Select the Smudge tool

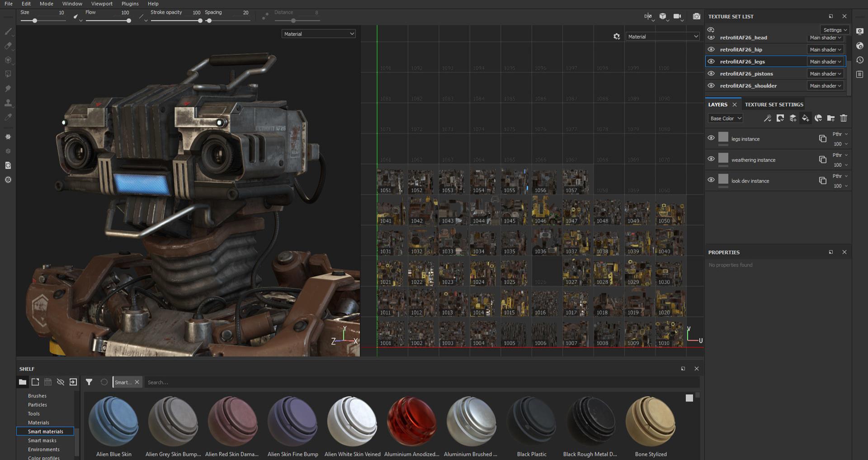click(x=8, y=89)
